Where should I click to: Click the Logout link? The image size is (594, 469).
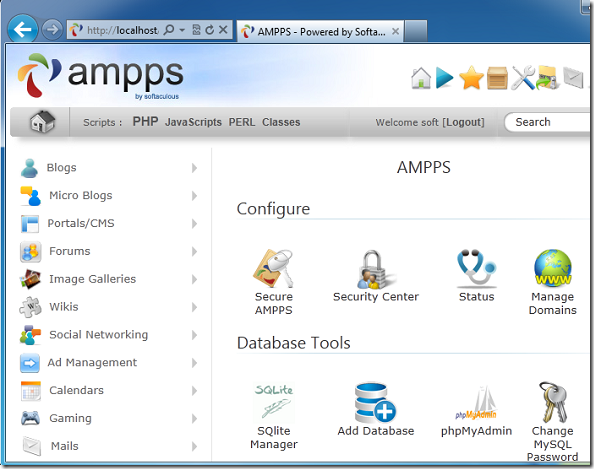click(x=463, y=122)
